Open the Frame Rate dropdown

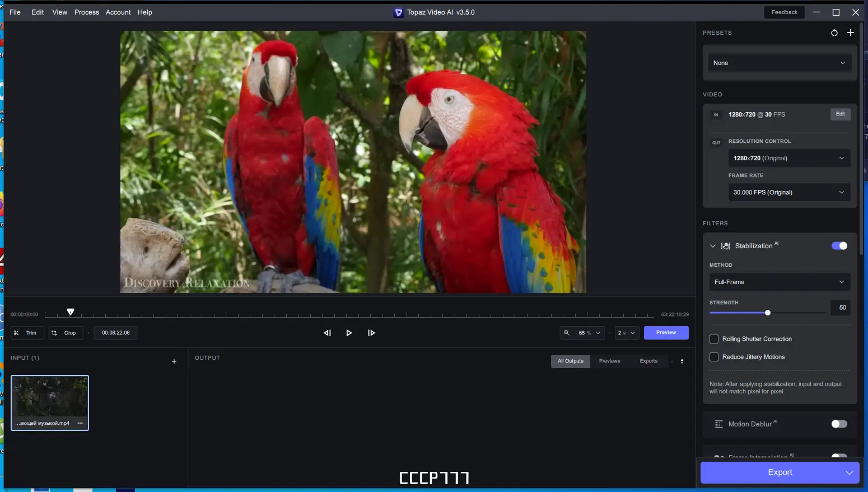click(788, 192)
